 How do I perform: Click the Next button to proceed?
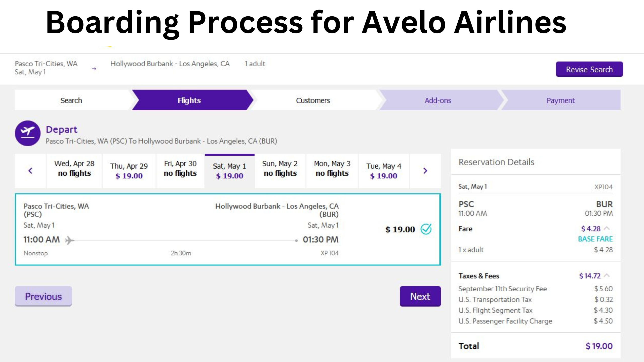(x=420, y=296)
